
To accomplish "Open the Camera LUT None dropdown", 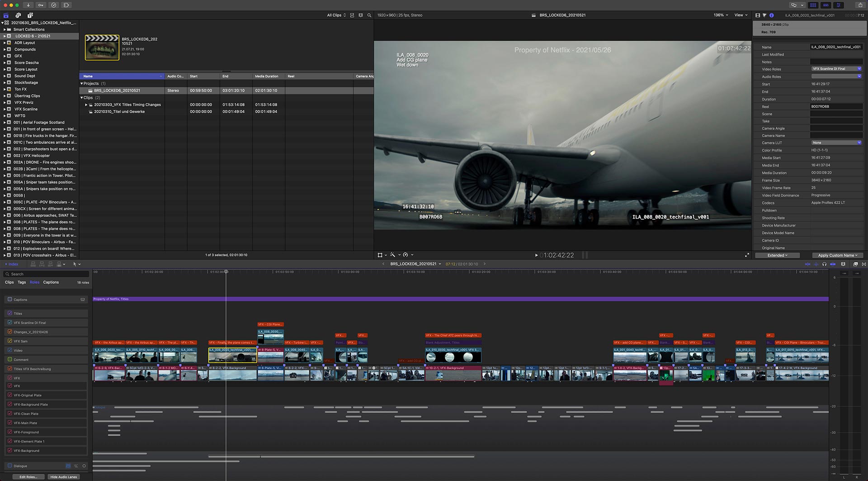I will point(836,143).
